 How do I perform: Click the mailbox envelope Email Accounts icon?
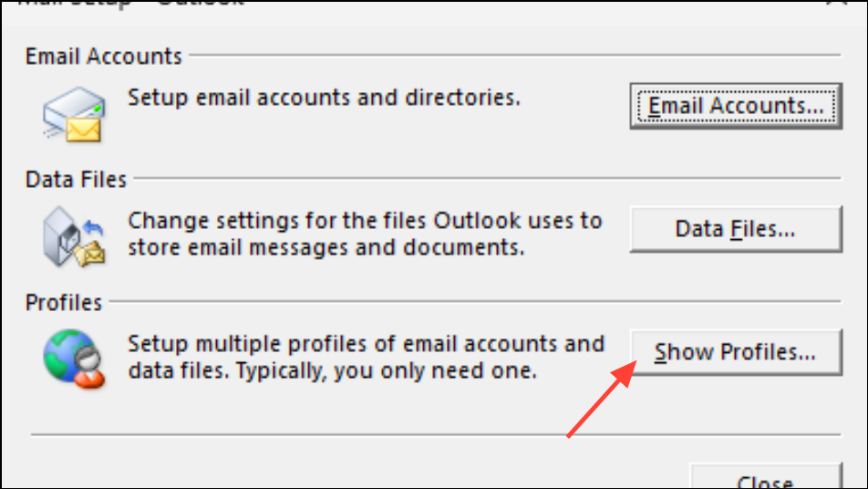point(74,115)
